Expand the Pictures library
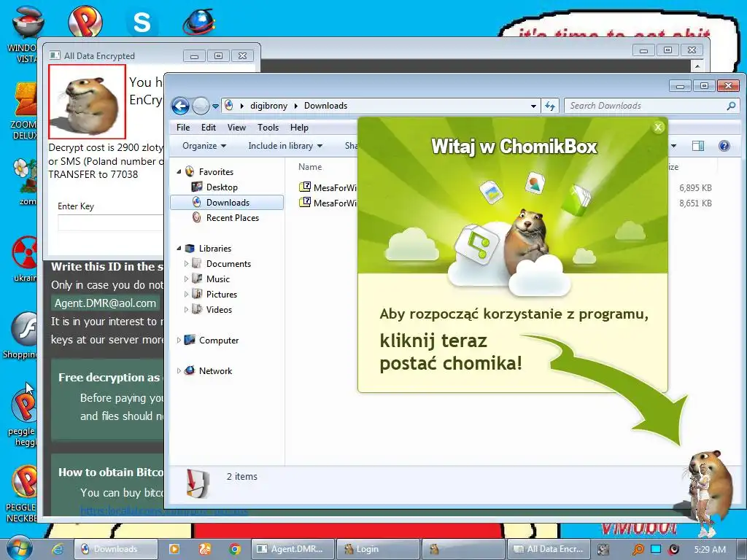The width and height of the screenshot is (747, 560). (186, 295)
